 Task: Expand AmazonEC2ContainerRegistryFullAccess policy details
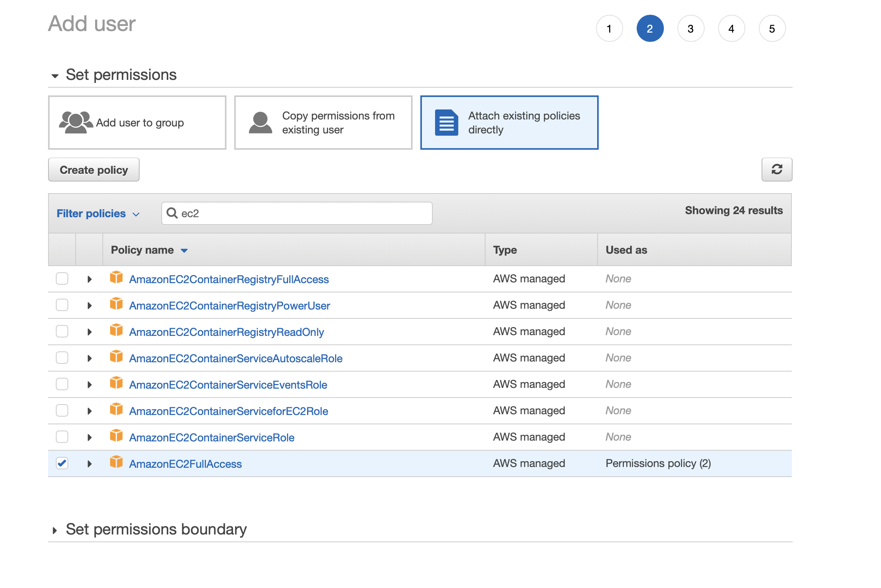[90, 279]
